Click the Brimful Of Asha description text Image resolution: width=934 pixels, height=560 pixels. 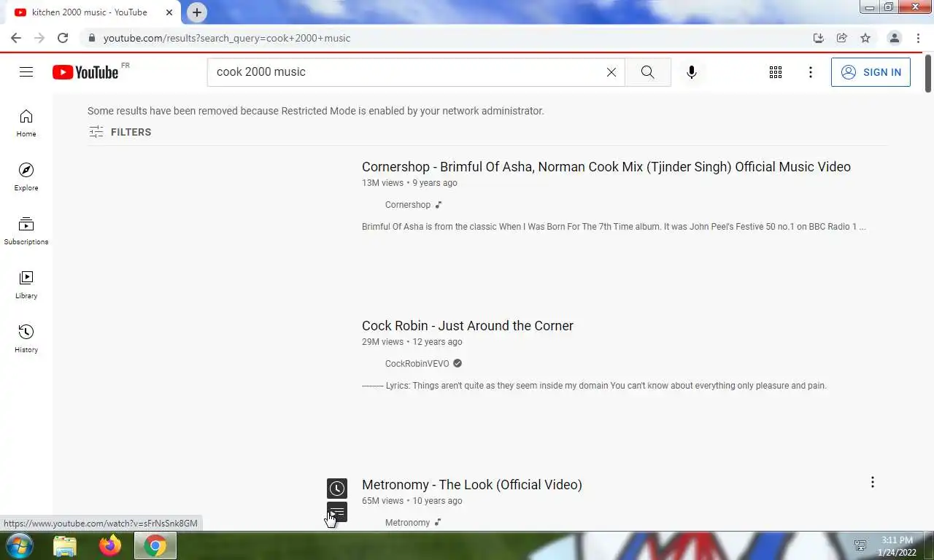(614, 227)
